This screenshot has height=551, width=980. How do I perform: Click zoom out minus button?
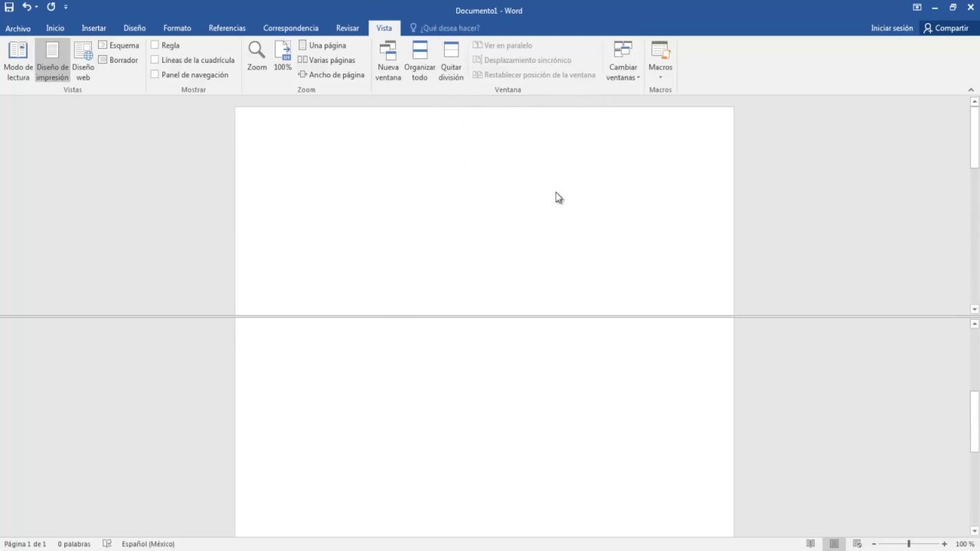click(x=874, y=544)
